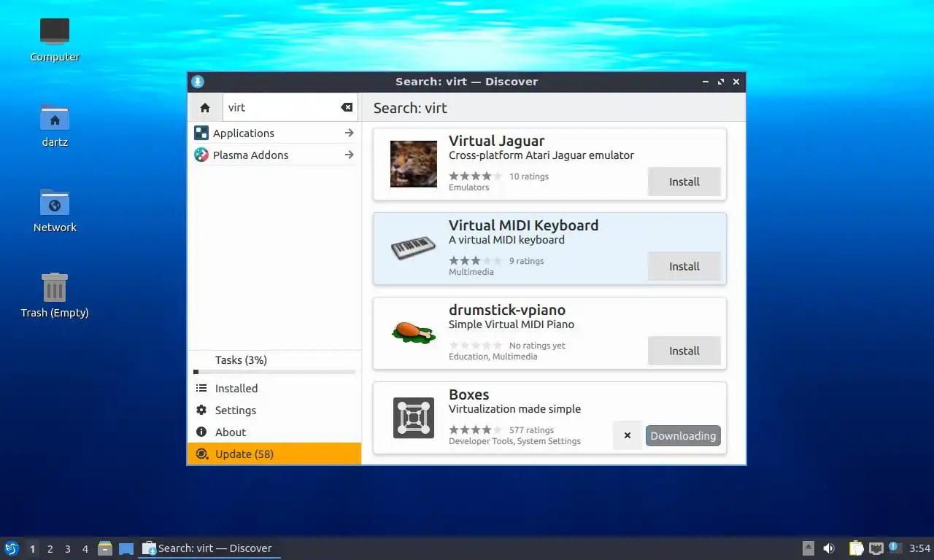
Task: Click the volume speaker tray icon
Action: tap(829, 548)
